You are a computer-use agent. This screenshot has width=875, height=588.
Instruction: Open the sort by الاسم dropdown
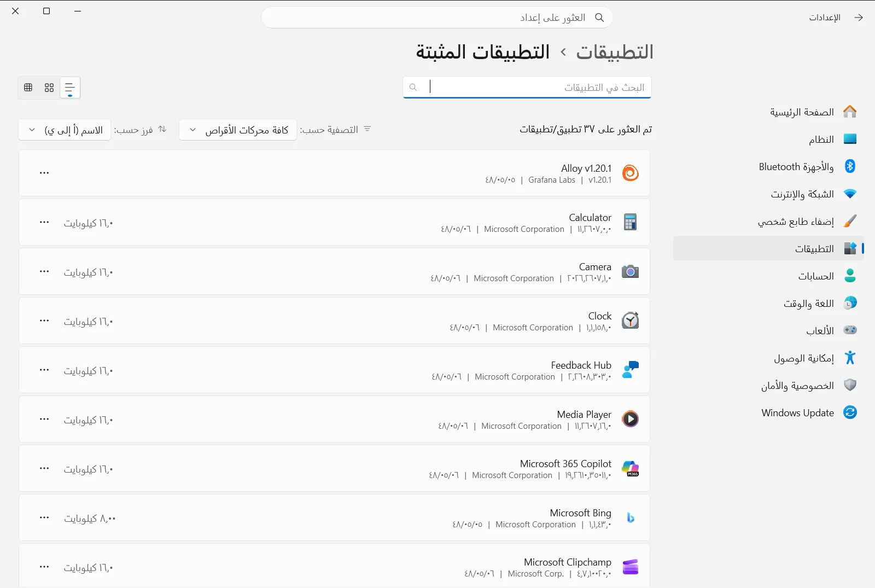coord(65,130)
